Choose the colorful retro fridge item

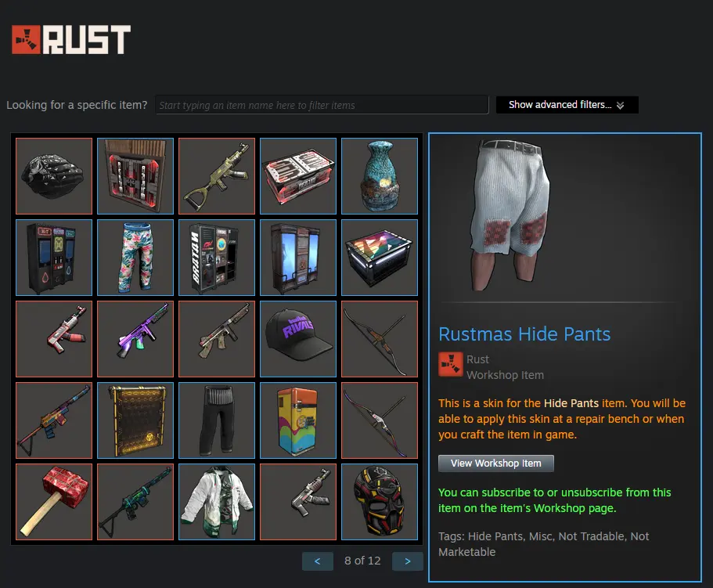tap(298, 420)
